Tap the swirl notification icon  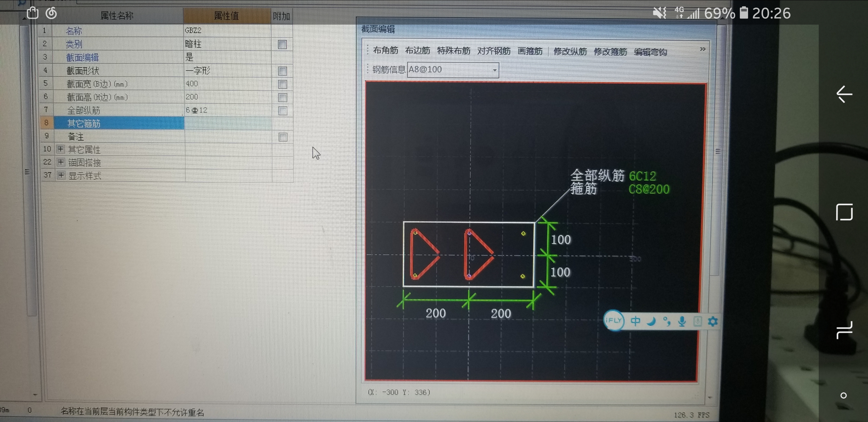click(51, 13)
